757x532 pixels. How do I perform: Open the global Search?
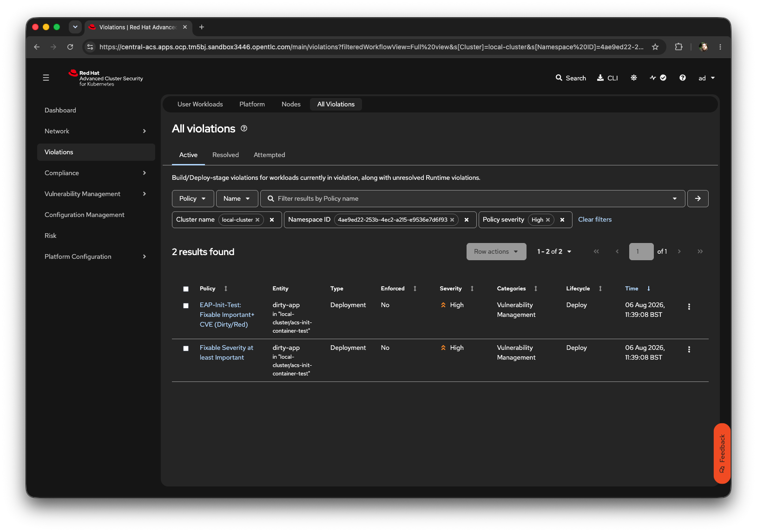(571, 78)
